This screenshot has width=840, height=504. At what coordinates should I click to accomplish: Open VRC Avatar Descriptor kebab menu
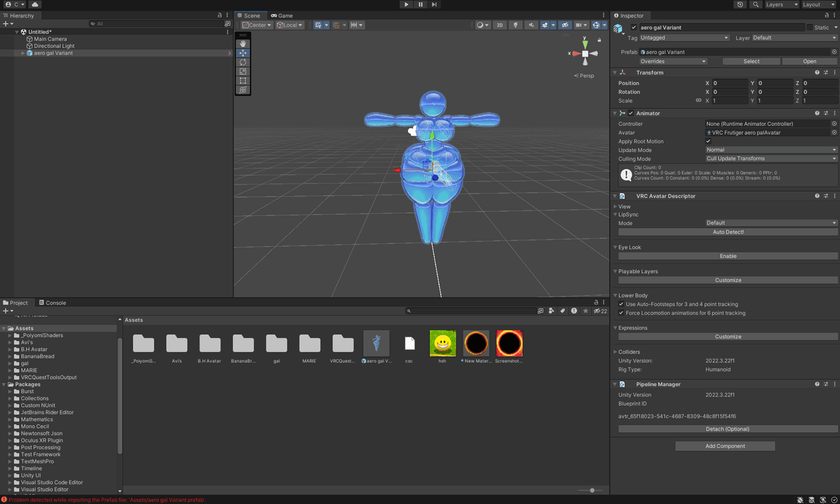click(835, 196)
